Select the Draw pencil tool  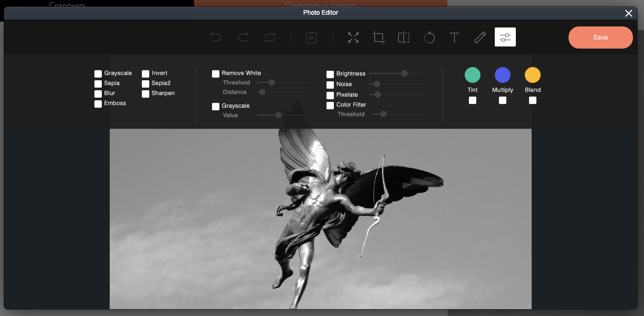(480, 37)
